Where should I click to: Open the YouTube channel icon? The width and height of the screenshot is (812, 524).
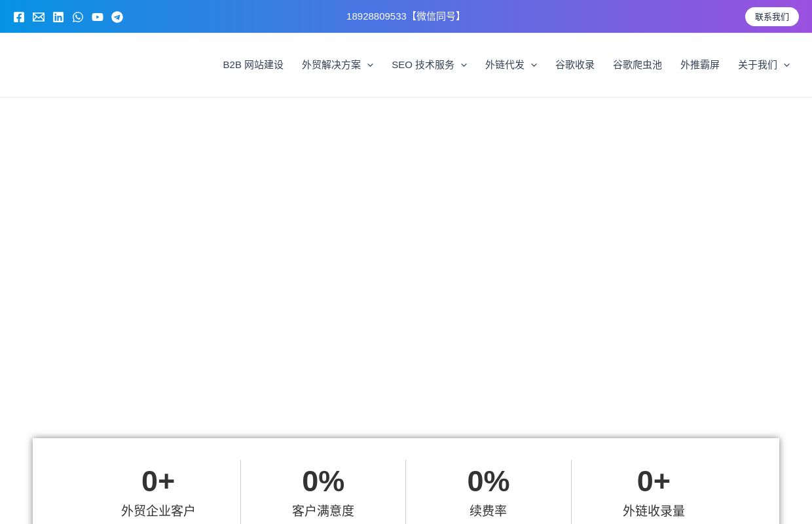(98, 17)
